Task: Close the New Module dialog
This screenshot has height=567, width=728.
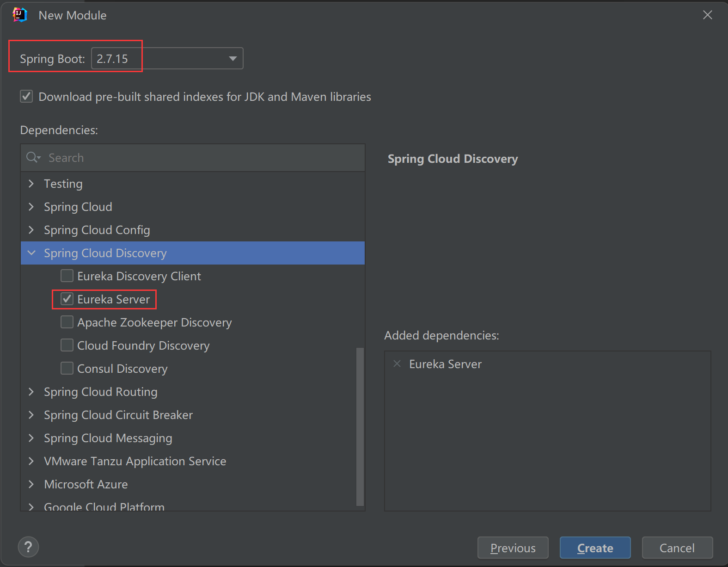Action: click(x=707, y=15)
